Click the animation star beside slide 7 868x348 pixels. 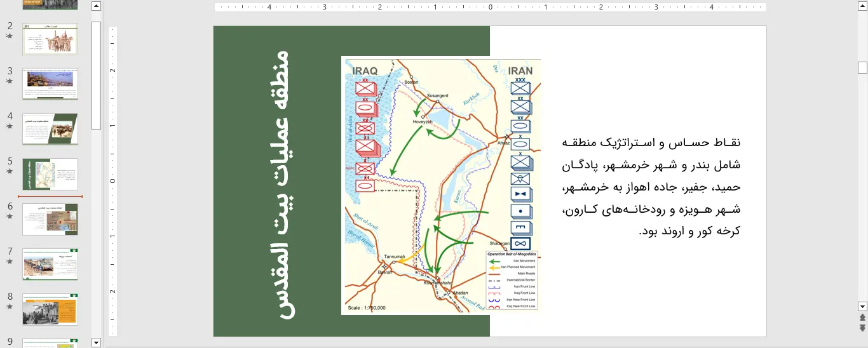click(10, 262)
